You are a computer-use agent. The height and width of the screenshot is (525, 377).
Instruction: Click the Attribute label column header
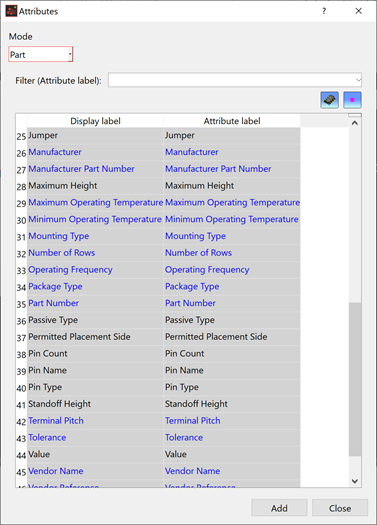(232, 121)
